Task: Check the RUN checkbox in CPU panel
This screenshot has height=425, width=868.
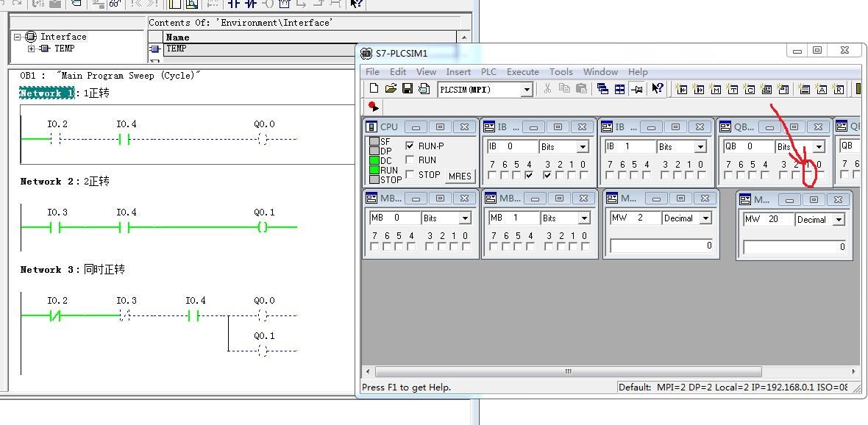Action: [x=410, y=160]
